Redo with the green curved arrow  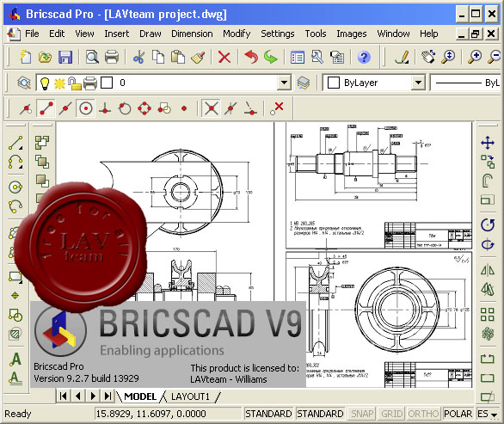271,58
